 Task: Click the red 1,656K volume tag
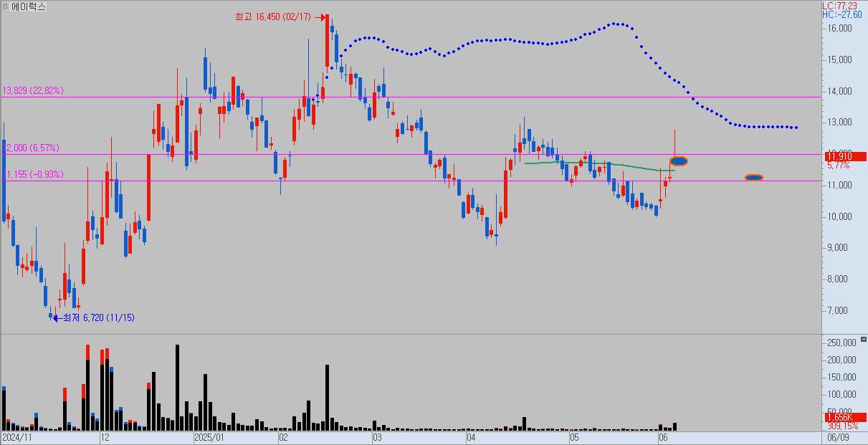coord(844,417)
